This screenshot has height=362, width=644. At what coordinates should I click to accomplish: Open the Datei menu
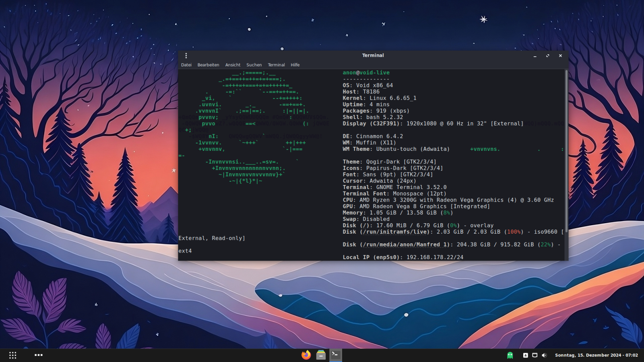[186, 65]
